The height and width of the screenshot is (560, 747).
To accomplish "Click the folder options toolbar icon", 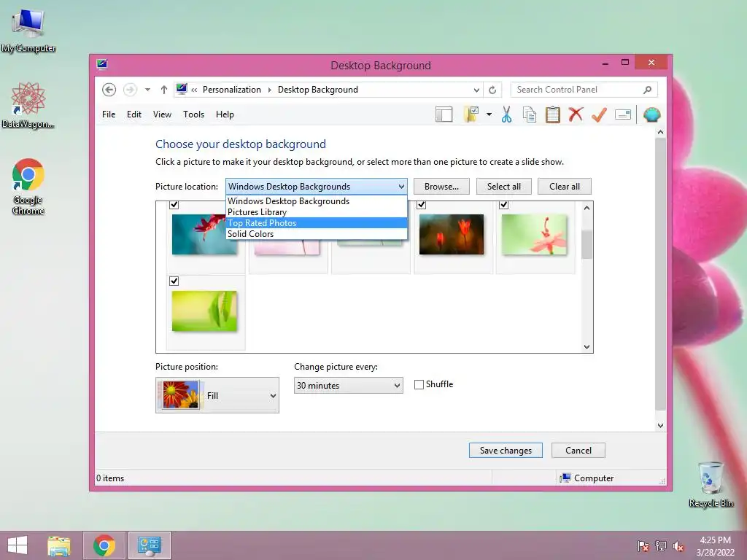I will coord(471,114).
